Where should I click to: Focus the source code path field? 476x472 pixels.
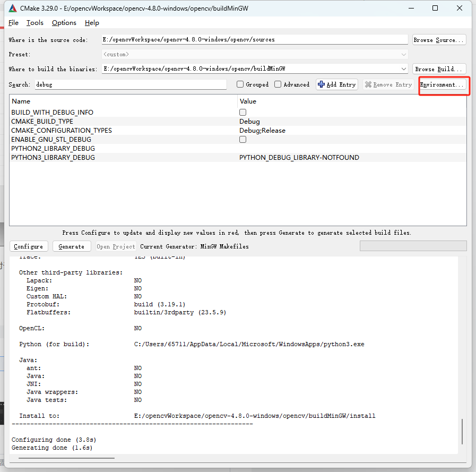[255, 39]
